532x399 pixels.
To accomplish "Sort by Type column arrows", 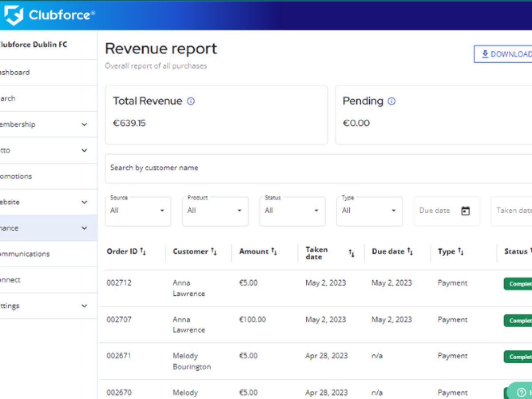I will 461,252.
